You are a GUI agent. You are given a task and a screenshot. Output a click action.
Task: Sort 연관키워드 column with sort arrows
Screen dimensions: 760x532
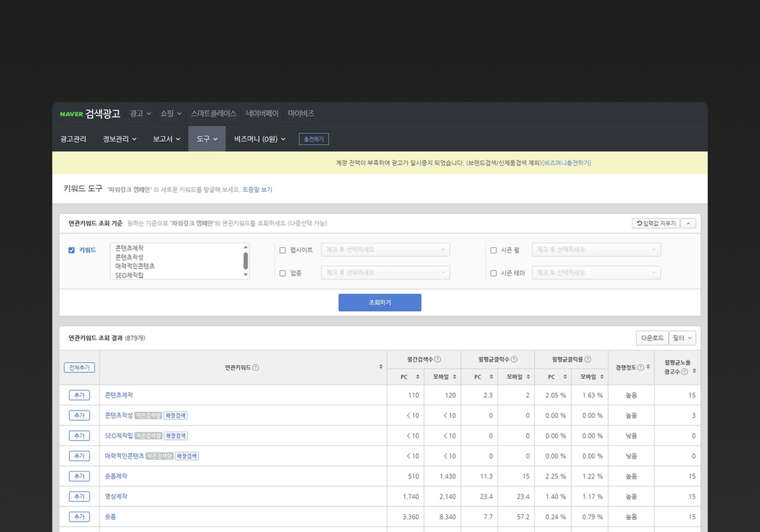click(381, 367)
